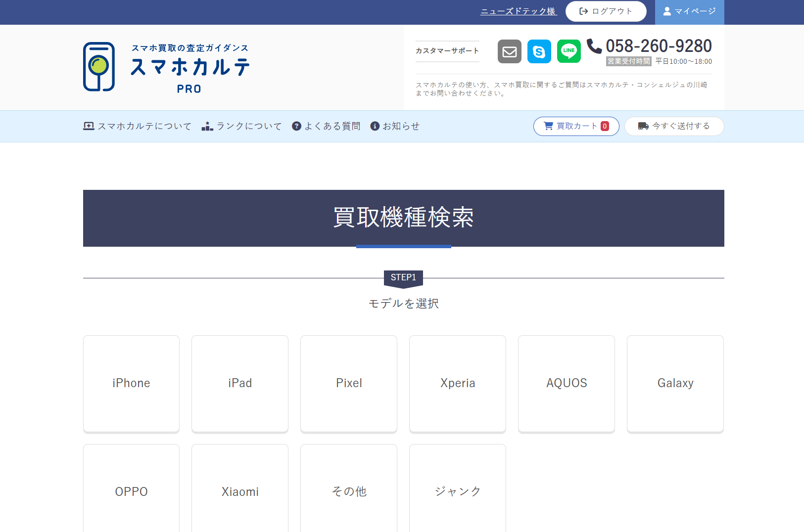
Task: Open お知らせ menu item
Action: point(395,126)
